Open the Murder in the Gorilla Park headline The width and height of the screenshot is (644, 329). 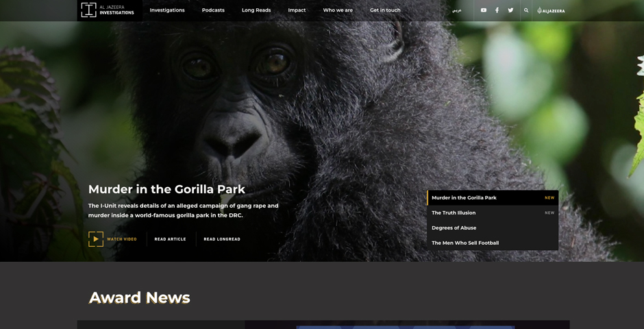(x=166, y=189)
